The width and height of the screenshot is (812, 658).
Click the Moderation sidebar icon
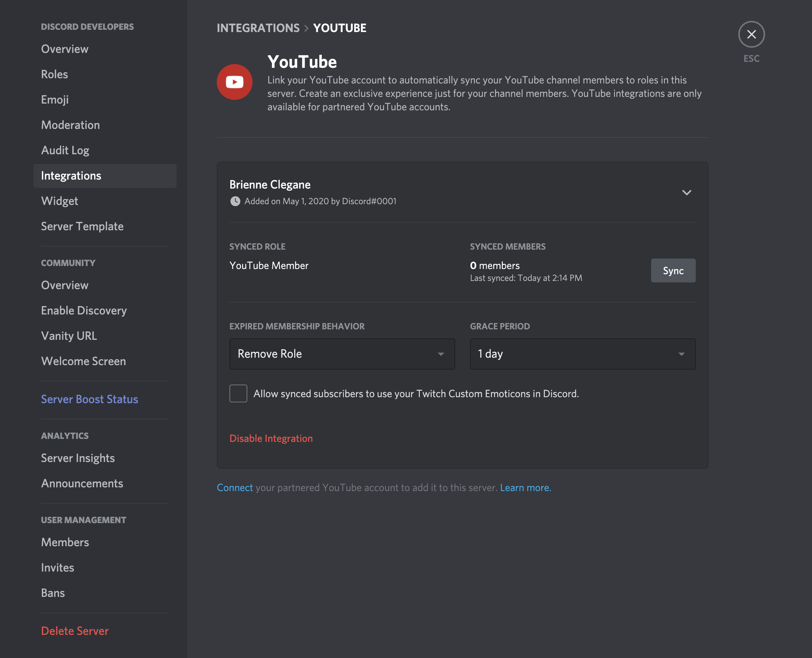click(x=70, y=124)
